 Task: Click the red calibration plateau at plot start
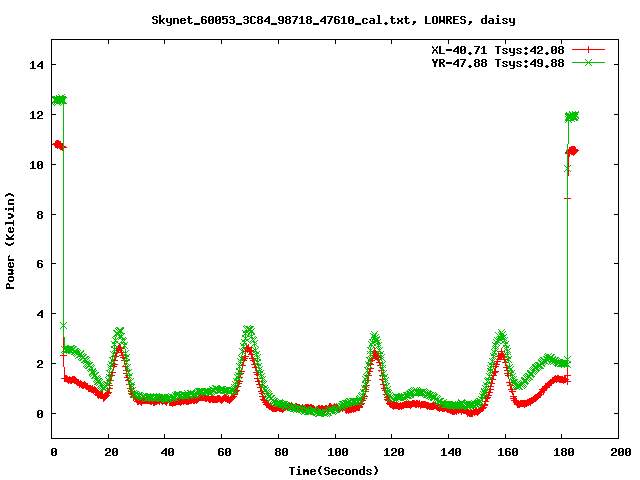coord(58,145)
